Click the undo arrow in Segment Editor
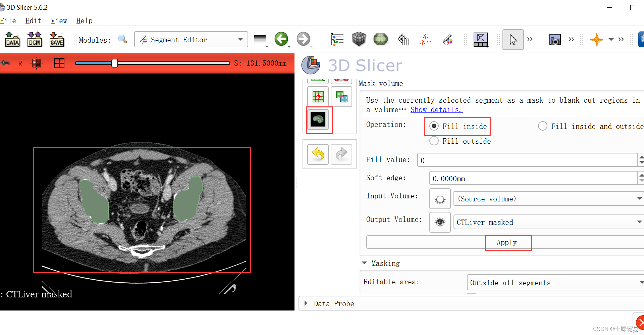The image size is (644, 335). 317,154
